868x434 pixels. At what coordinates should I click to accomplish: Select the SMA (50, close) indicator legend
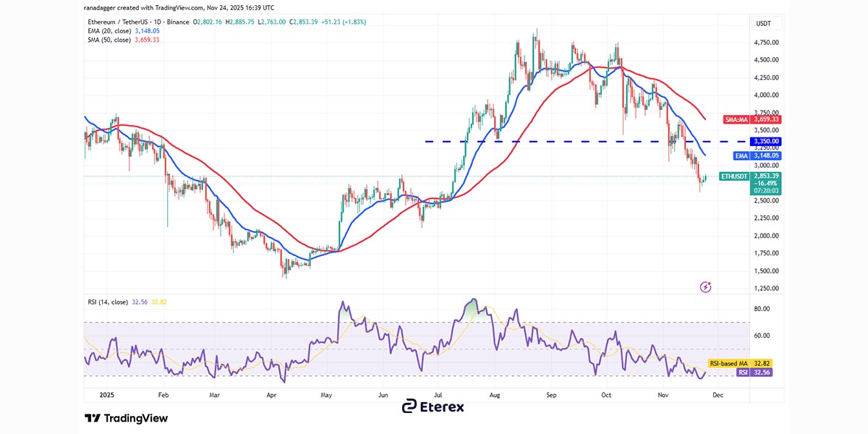pos(121,40)
